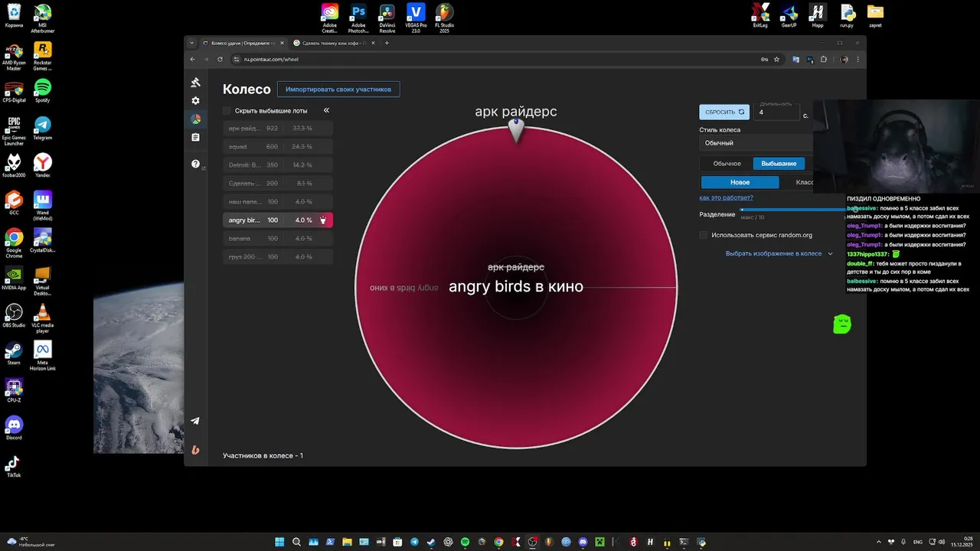Collapse the participants list with double chevron
Viewport: 980px width, 551px height.
pyautogui.click(x=326, y=110)
